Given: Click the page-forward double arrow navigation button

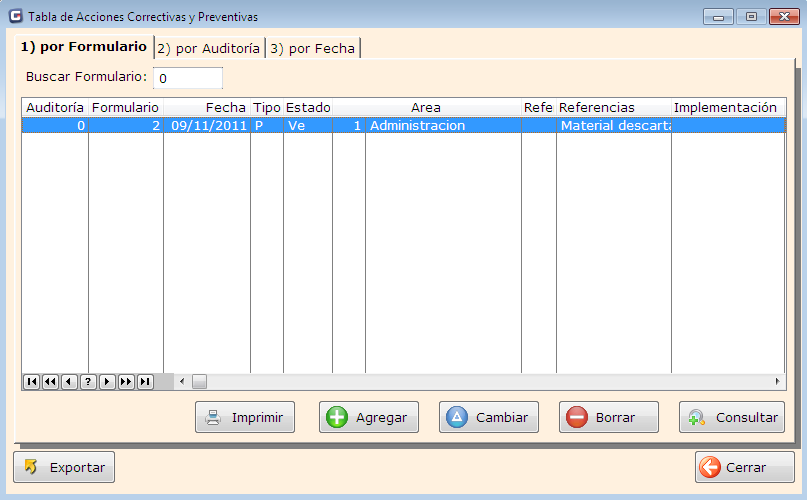Looking at the screenshot, I should pos(126,382).
